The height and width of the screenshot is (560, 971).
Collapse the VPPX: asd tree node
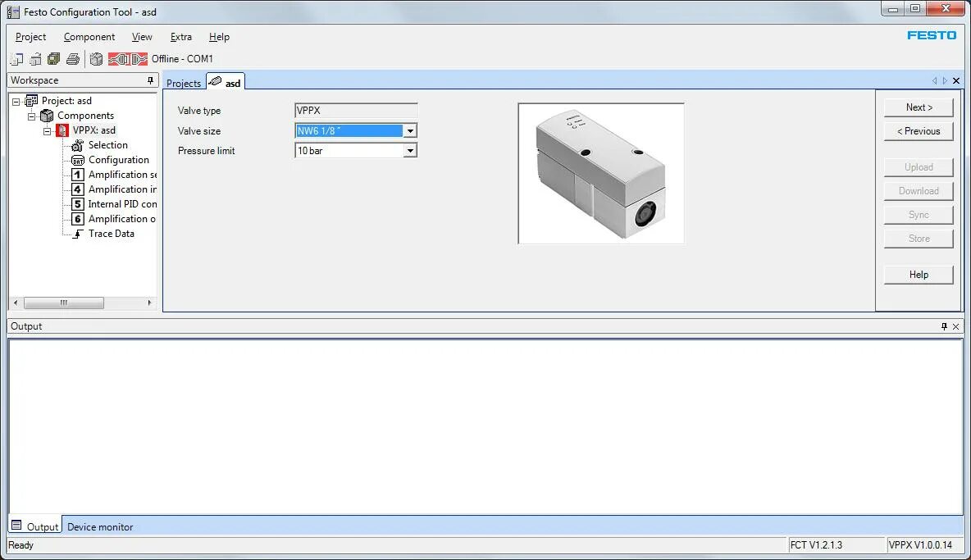[x=47, y=130]
